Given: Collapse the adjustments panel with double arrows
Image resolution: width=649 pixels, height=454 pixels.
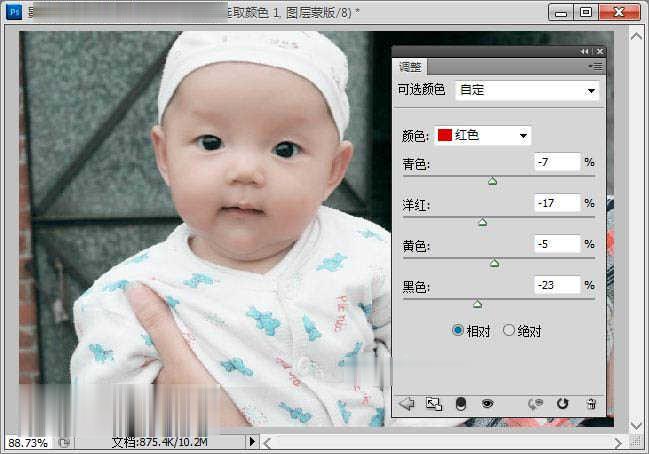Looking at the screenshot, I should [x=584, y=51].
